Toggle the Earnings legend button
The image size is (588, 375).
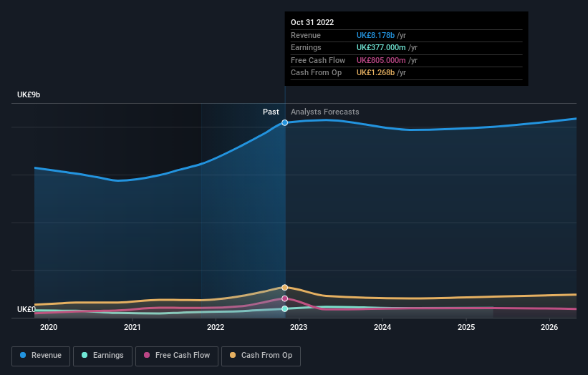pos(102,356)
